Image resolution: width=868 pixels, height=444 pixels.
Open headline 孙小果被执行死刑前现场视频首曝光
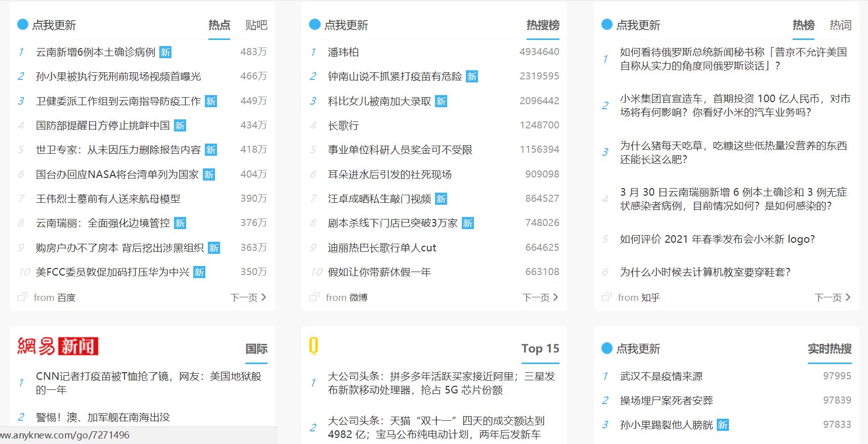coord(118,76)
